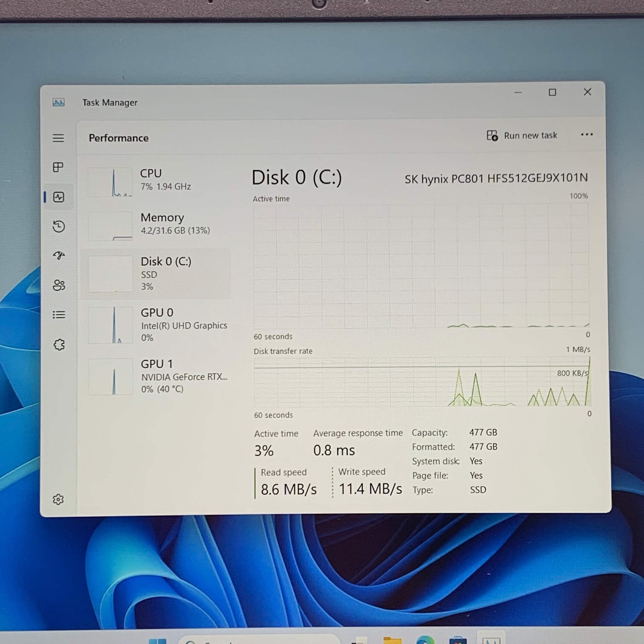Select the Disk 0 (C:) entry

[x=155, y=274]
